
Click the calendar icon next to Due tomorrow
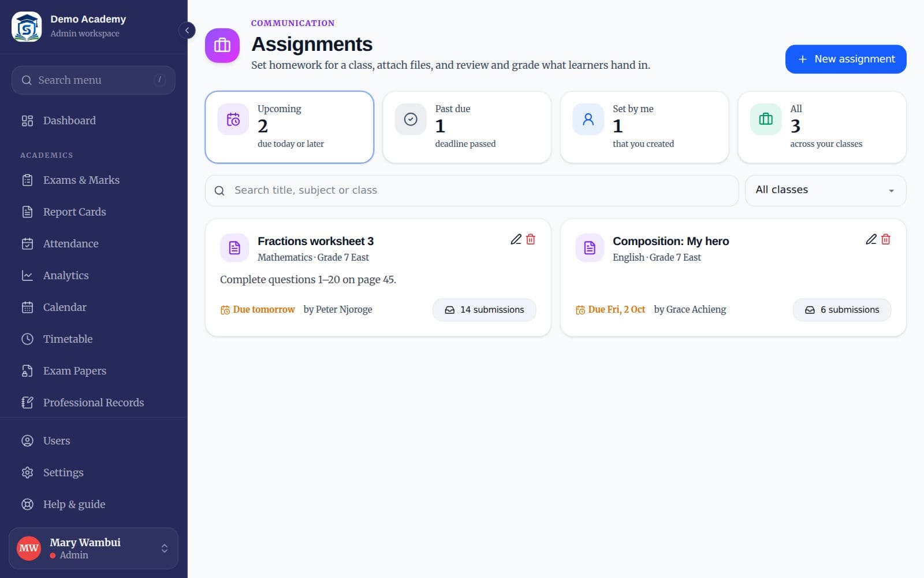(x=225, y=310)
